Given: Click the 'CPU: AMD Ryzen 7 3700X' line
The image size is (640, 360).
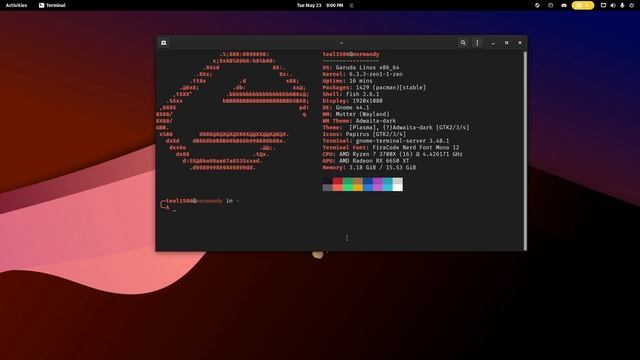Looking at the screenshot, I should (x=393, y=154).
